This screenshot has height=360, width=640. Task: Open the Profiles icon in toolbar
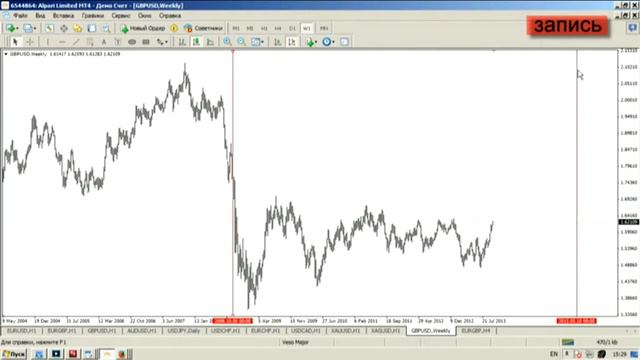click(x=27, y=28)
